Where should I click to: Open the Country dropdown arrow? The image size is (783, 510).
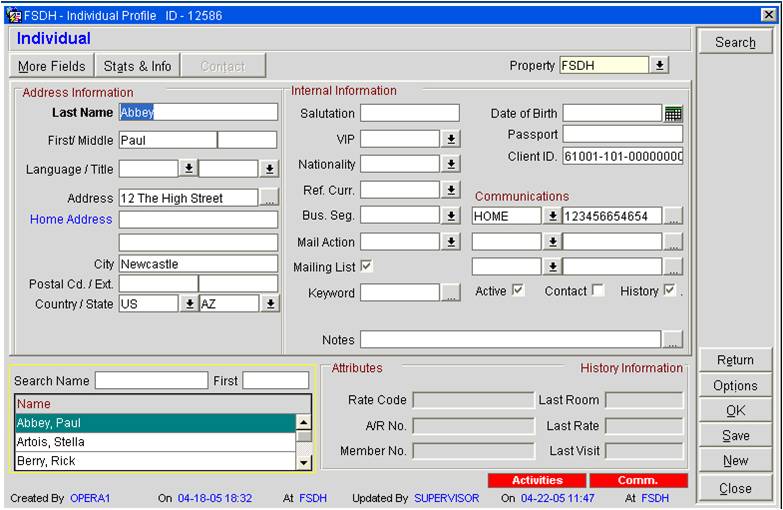(x=189, y=303)
